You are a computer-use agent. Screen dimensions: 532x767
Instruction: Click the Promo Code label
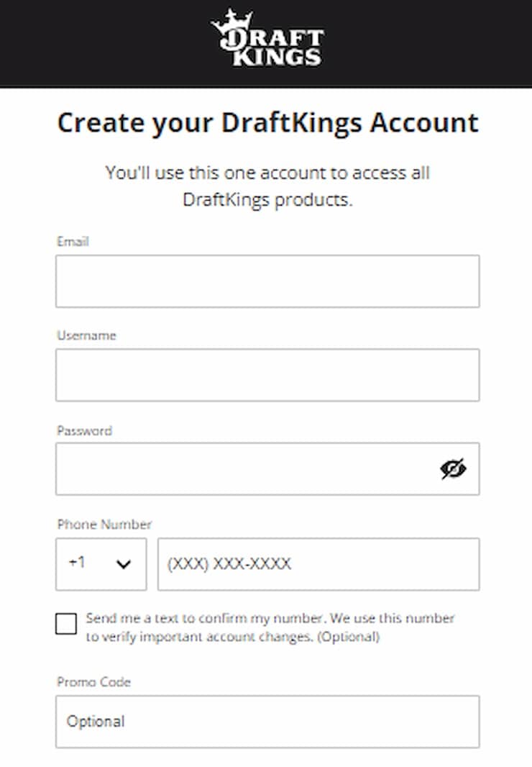click(x=93, y=681)
